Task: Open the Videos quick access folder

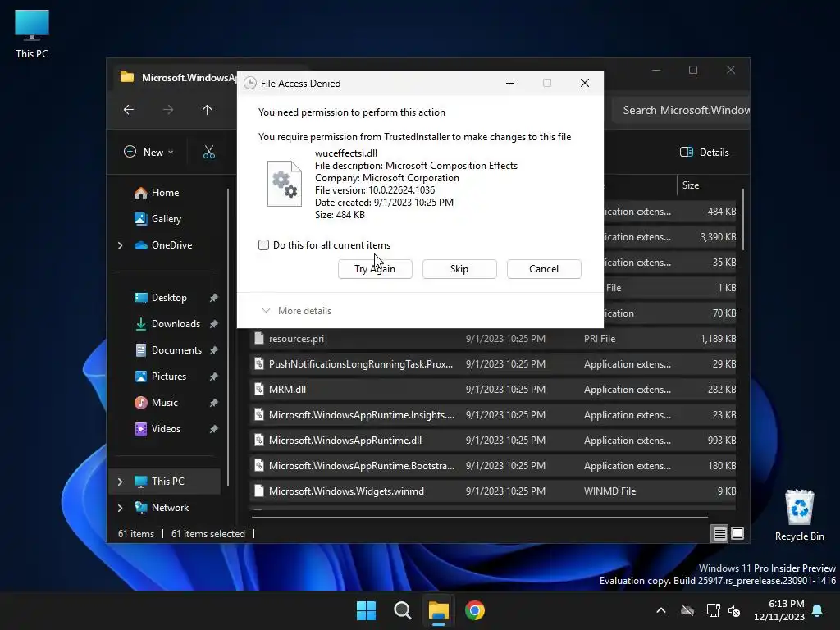Action: pyautogui.click(x=166, y=429)
